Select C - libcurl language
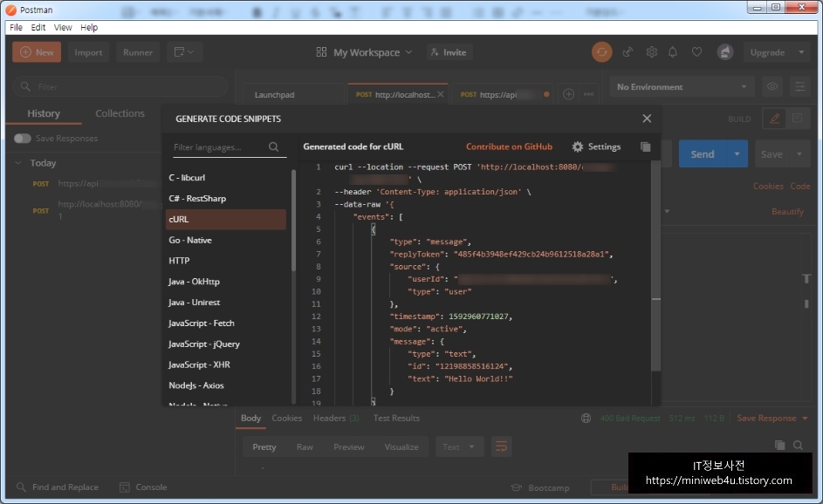The image size is (823, 504). click(x=226, y=177)
